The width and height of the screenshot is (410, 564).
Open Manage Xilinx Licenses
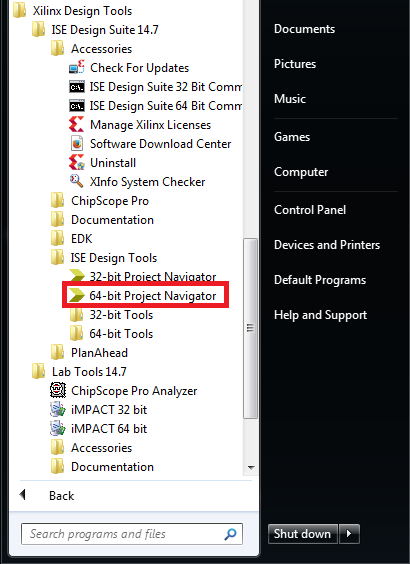(140, 125)
